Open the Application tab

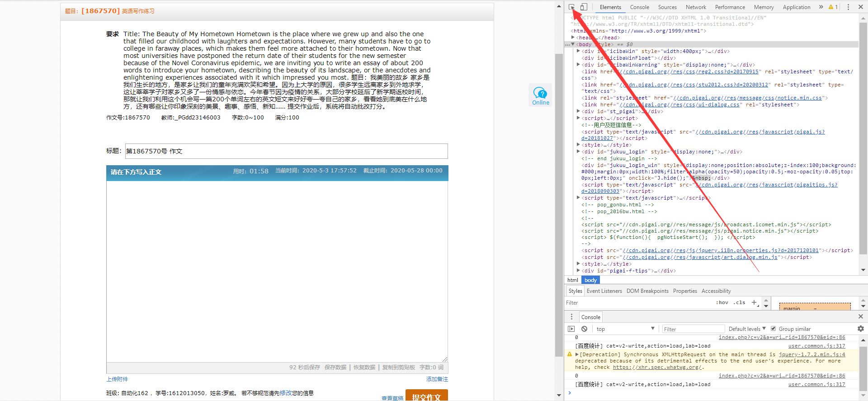[797, 7]
